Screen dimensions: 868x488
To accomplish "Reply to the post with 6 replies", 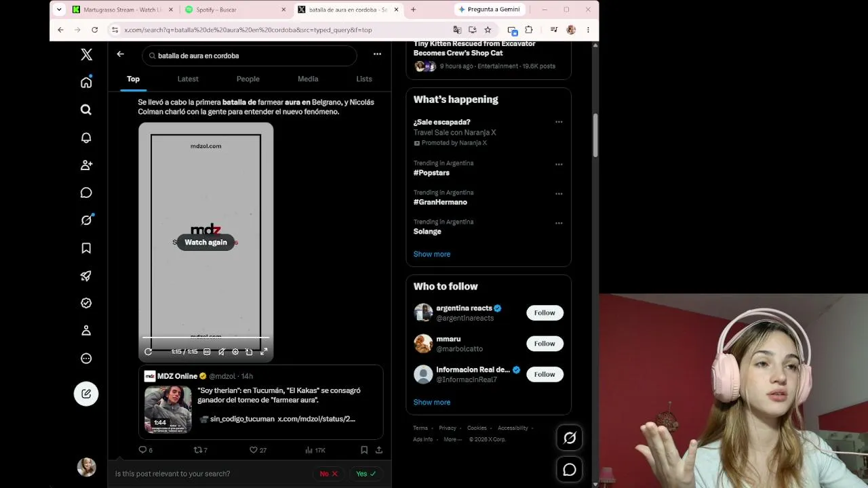I will pos(146,450).
